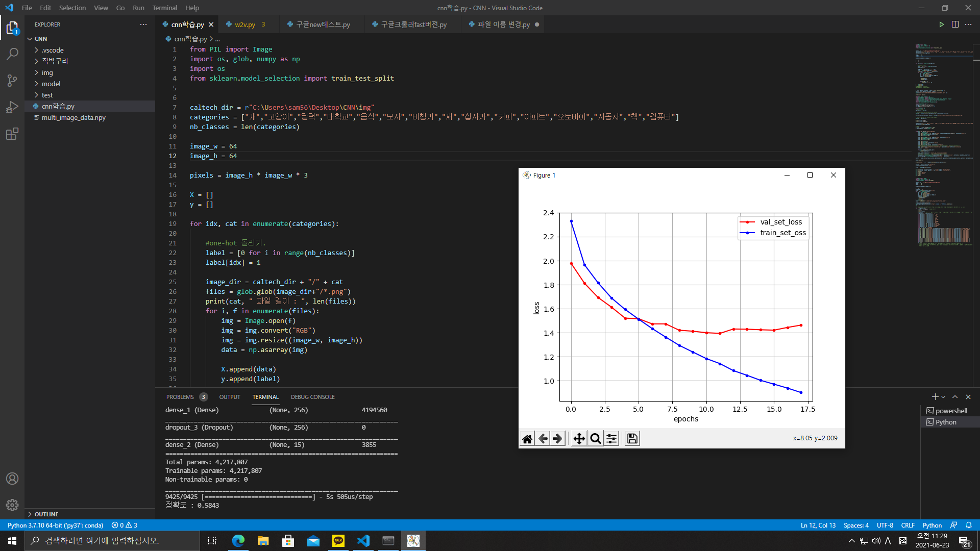Open the figure Save icon
The height and width of the screenshot is (551, 980).
(631, 438)
